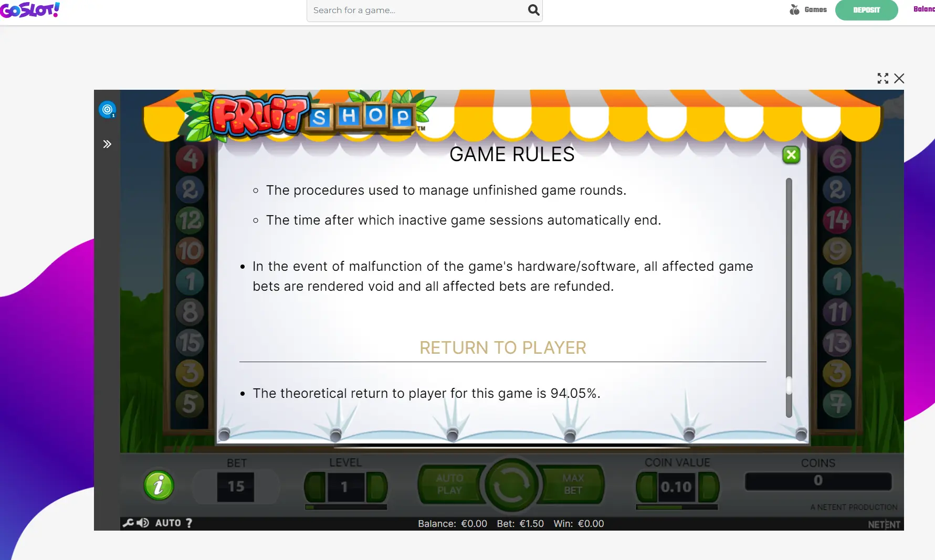Click the Max Bet button
The height and width of the screenshot is (560, 935).
coord(573,484)
